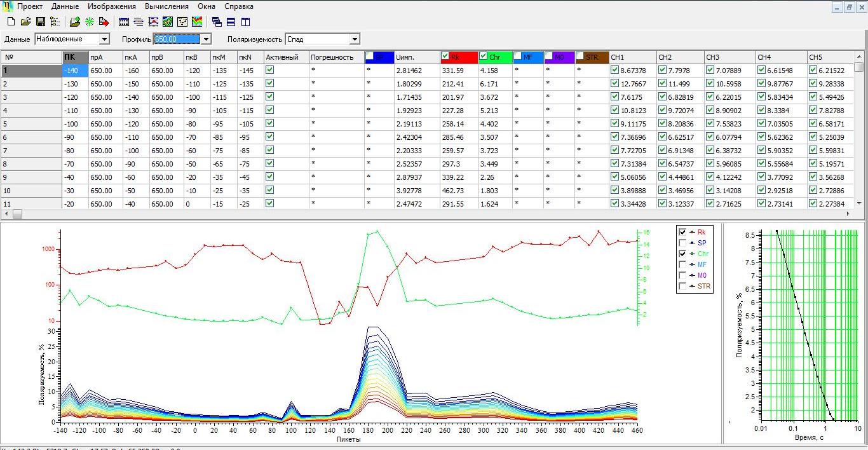Open the green contour map icon

click(x=168, y=22)
